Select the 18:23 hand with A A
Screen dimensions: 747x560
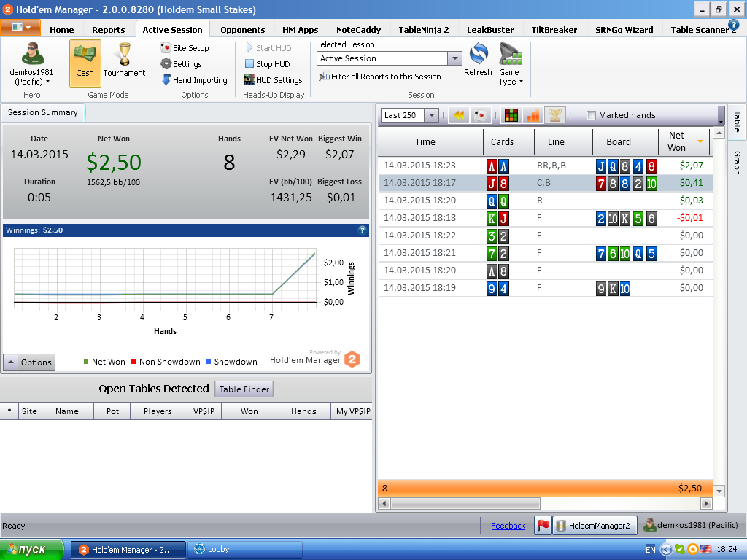(546, 166)
